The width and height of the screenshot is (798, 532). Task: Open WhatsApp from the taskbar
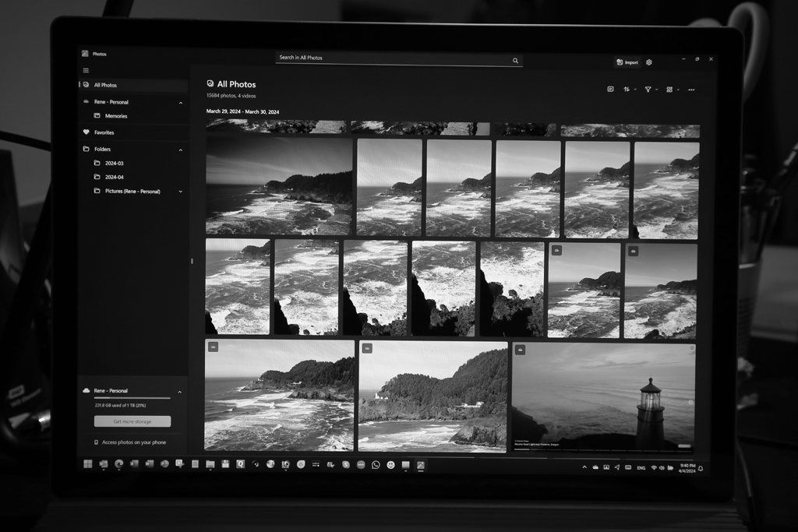coord(376,464)
